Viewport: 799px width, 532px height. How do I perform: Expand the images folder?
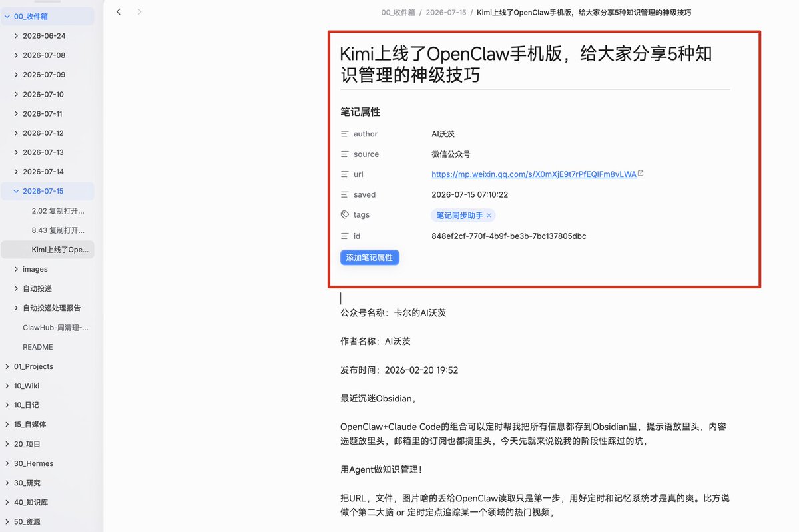coord(16,269)
